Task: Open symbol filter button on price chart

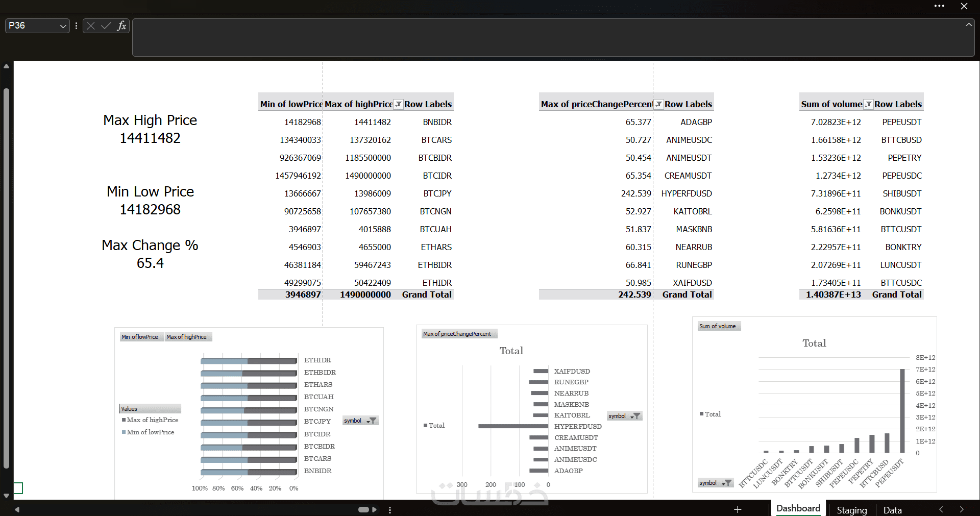Action: coord(360,421)
